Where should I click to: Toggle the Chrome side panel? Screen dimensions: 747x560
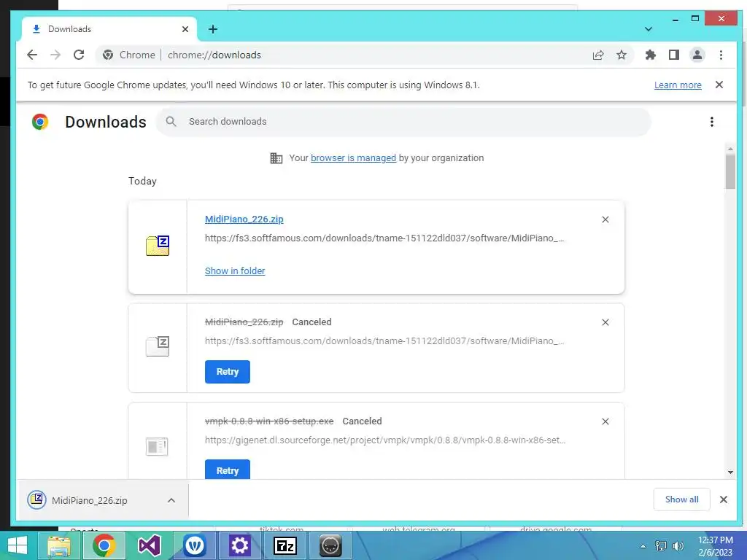click(673, 55)
